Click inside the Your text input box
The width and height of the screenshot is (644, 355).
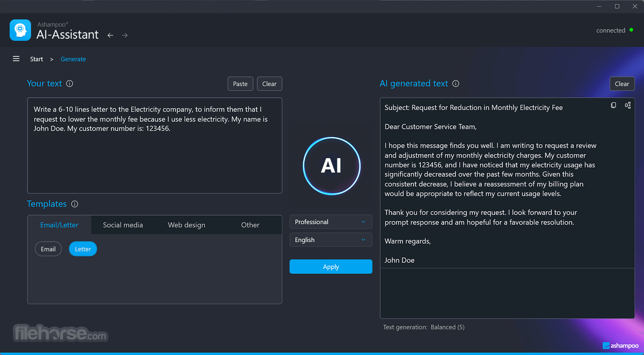coord(155,146)
